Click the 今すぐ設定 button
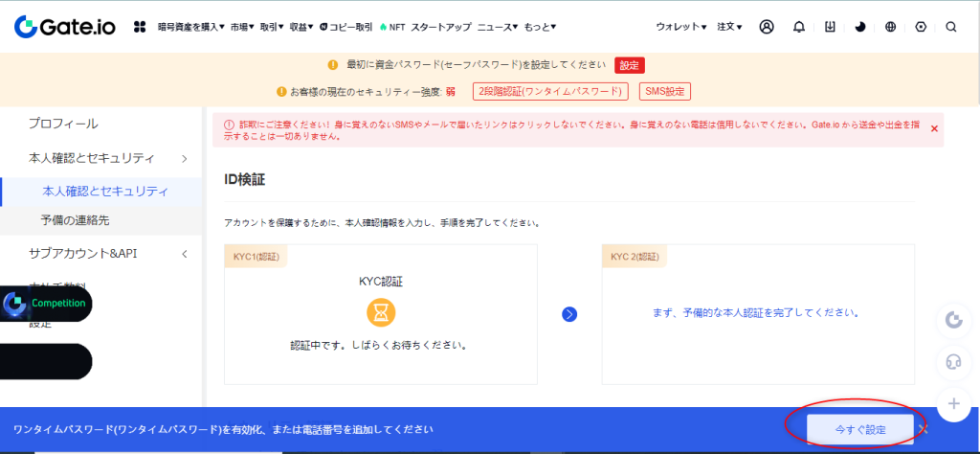Image resolution: width=980 pixels, height=454 pixels. coord(859,430)
